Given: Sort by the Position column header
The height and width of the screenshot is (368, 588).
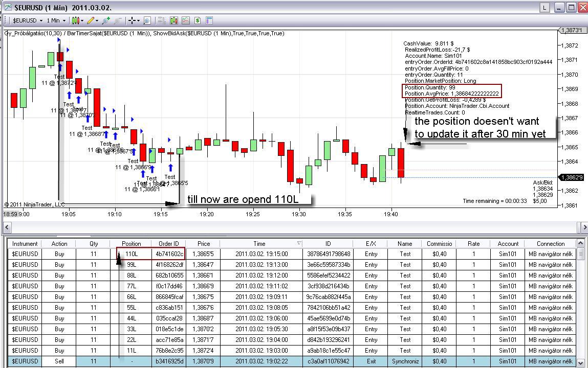Looking at the screenshot, I should pos(131,244).
